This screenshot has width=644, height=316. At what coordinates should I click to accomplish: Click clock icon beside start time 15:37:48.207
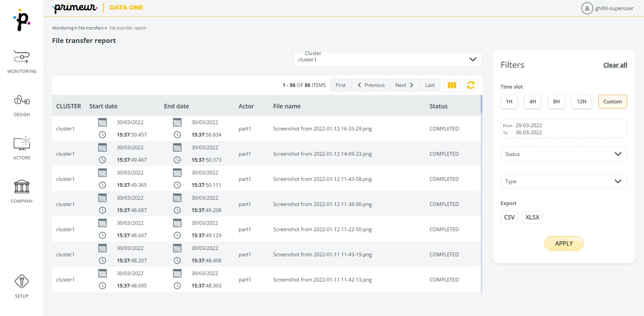point(102,260)
